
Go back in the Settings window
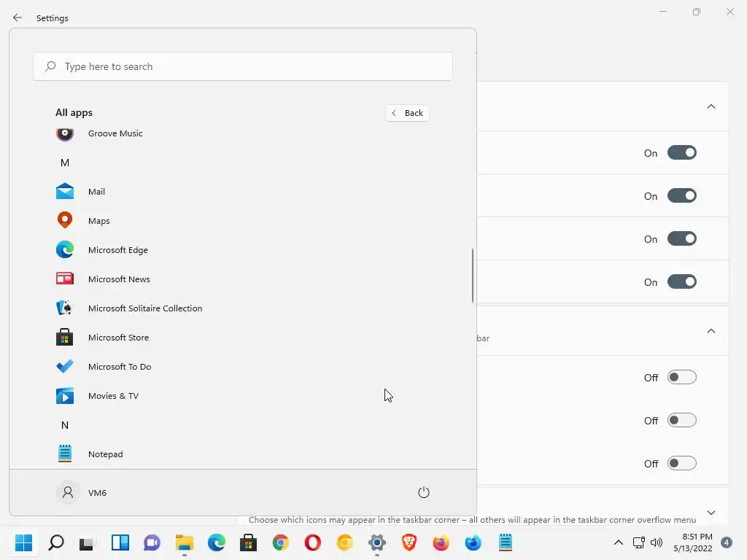(18, 17)
